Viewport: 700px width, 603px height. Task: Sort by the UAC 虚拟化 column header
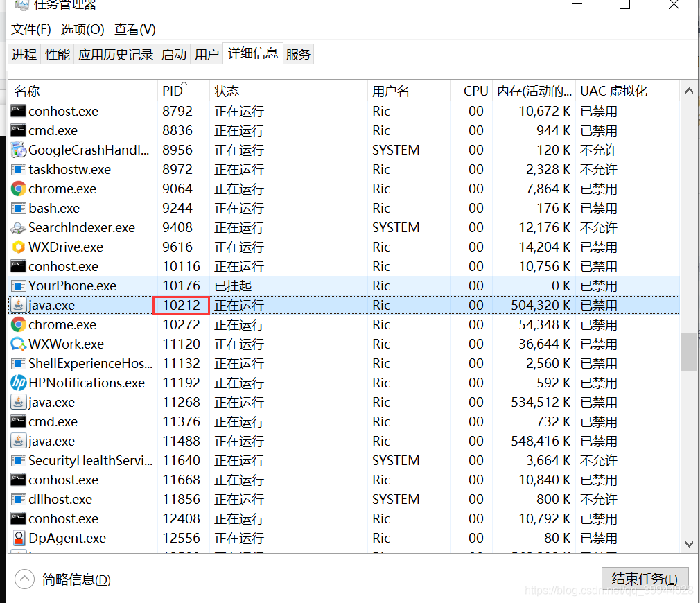(x=627, y=91)
